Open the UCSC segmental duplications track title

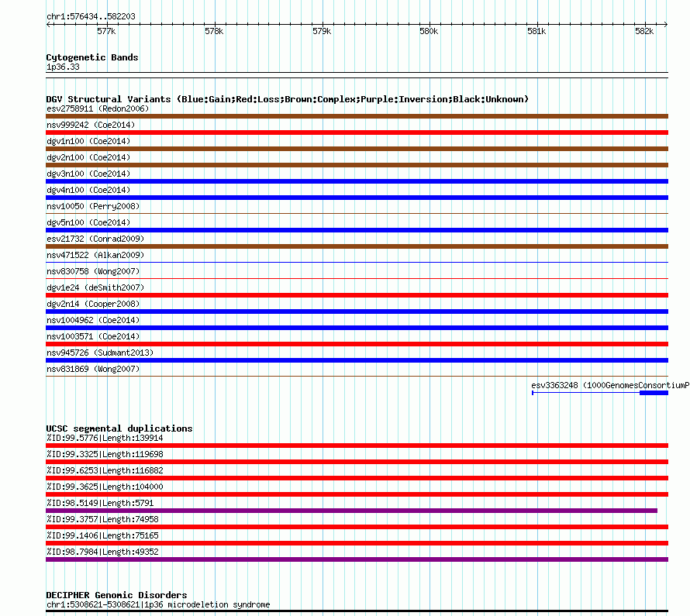(x=119, y=428)
